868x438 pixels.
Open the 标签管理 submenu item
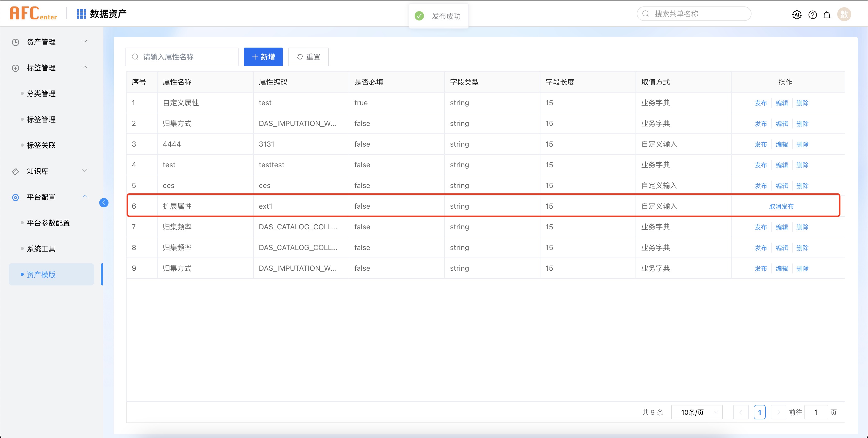(x=41, y=119)
